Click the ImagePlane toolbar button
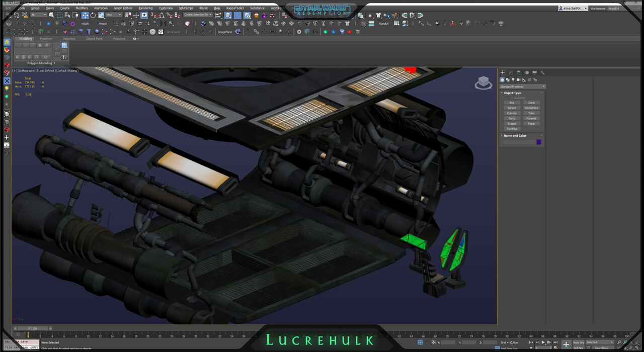 [225, 32]
